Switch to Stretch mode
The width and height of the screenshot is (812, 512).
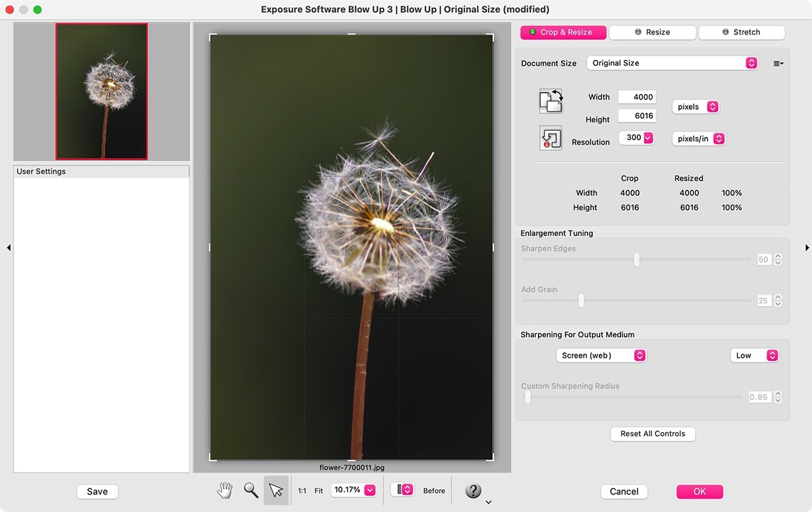(x=741, y=33)
